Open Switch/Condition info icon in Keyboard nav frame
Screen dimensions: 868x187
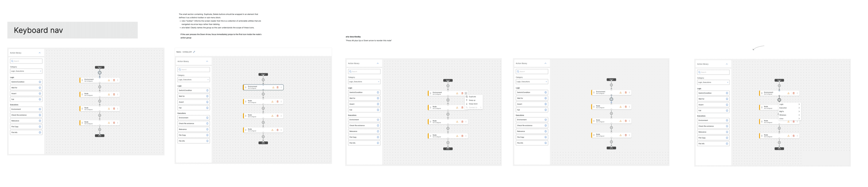tap(40, 82)
